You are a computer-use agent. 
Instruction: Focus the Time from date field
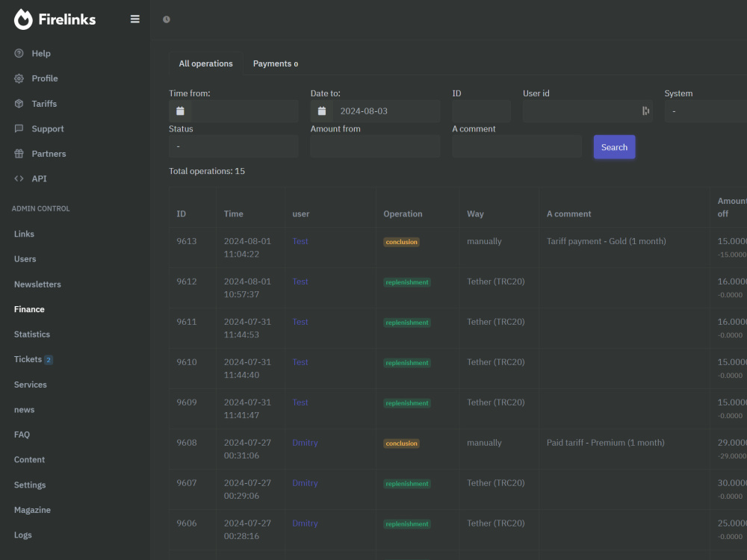click(245, 111)
